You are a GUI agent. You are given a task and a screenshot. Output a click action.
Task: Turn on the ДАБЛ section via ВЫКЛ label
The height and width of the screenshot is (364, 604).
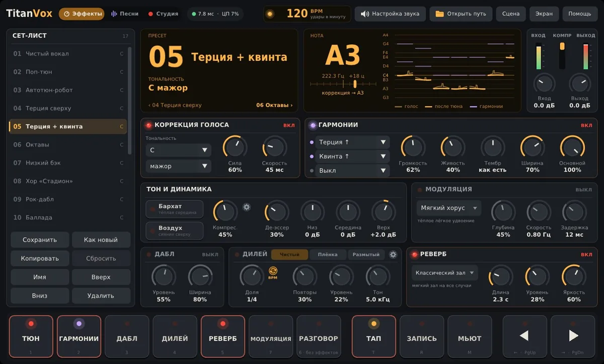pyautogui.click(x=210, y=255)
